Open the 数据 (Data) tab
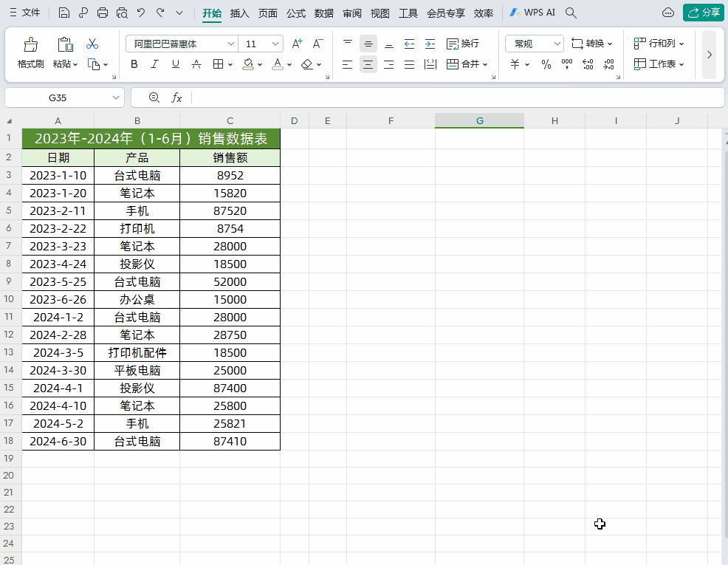Screen dimensions: 728x565 [323, 13]
